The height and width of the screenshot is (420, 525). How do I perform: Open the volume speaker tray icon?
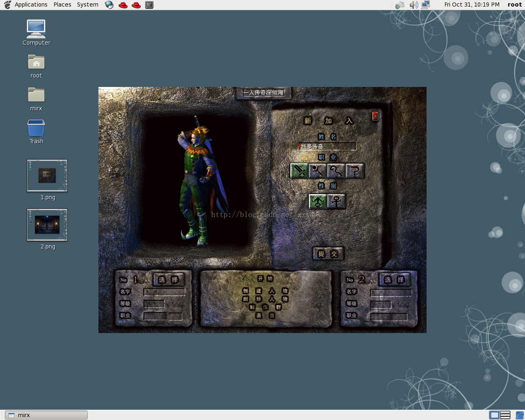(x=414, y=5)
